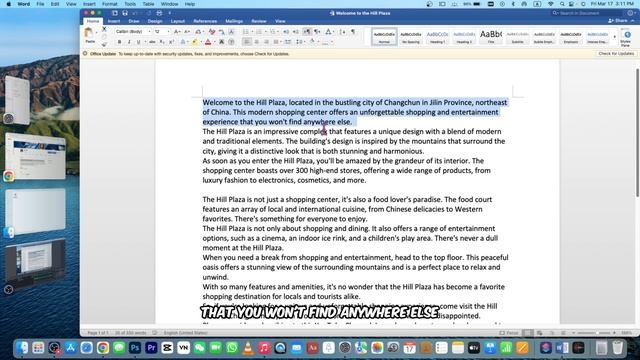
Task: Toggle Underline formatting
Action: 139,42
